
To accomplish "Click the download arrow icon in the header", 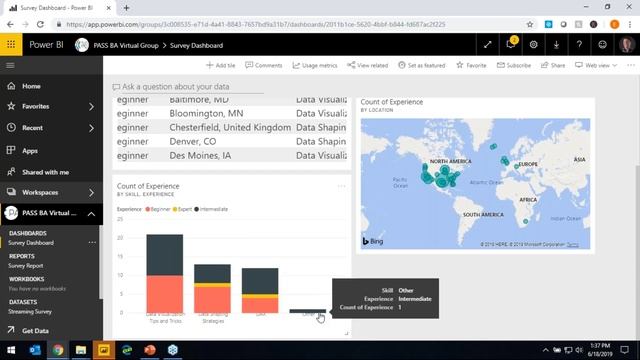I will click(556, 45).
